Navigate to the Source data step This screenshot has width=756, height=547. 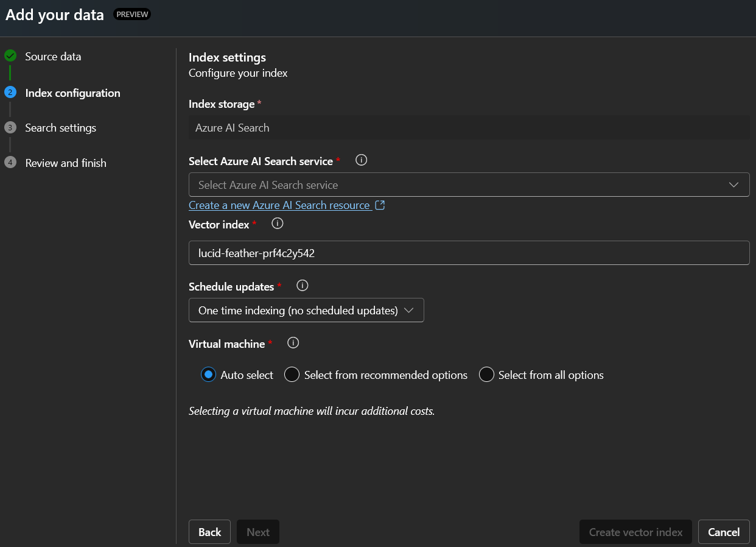tap(53, 55)
